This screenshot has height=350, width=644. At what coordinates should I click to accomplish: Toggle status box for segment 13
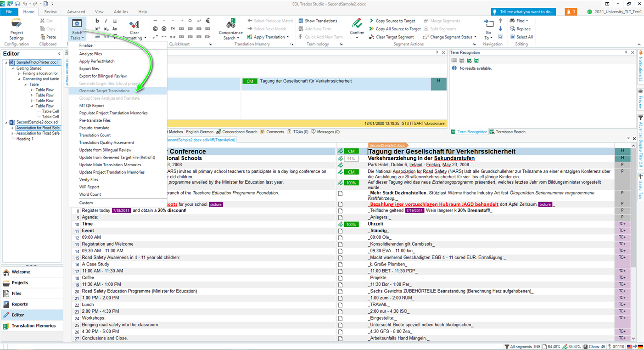tap(340, 244)
